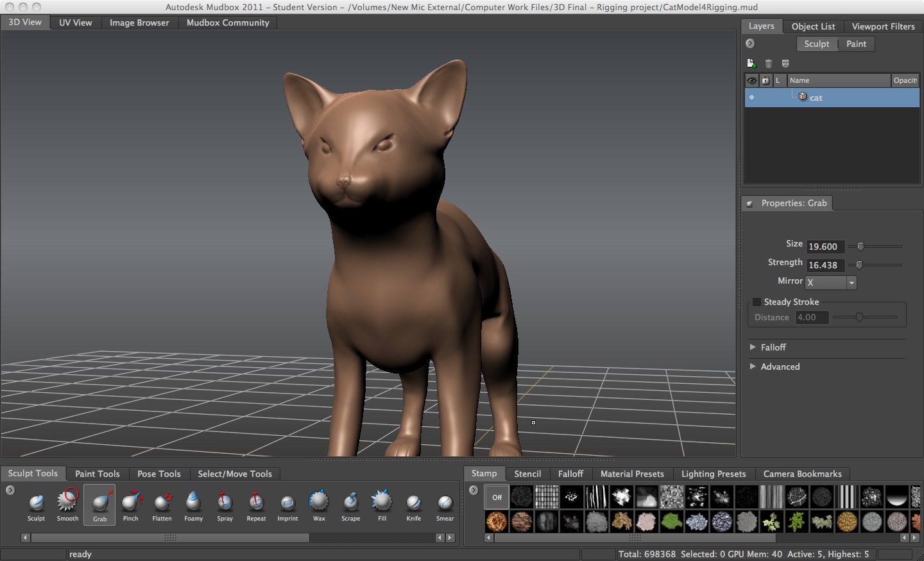
Task: Pick the Smear tool
Action: click(x=445, y=505)
